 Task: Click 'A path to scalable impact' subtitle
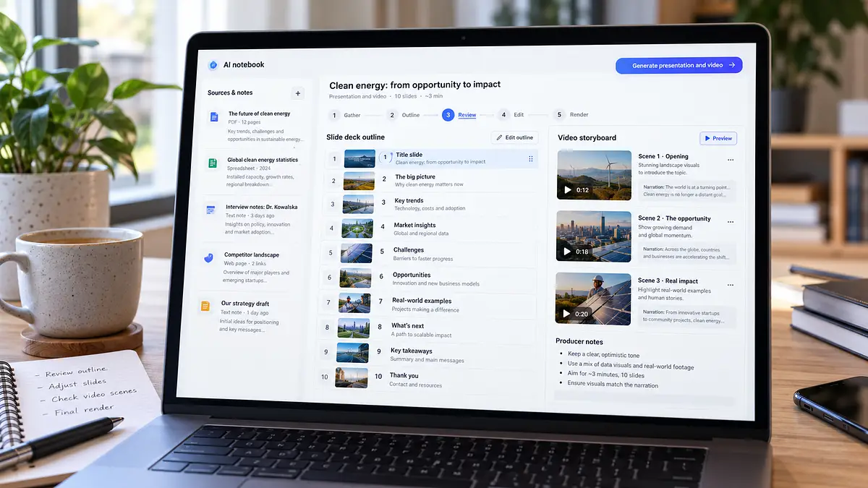tap(421, 335)
